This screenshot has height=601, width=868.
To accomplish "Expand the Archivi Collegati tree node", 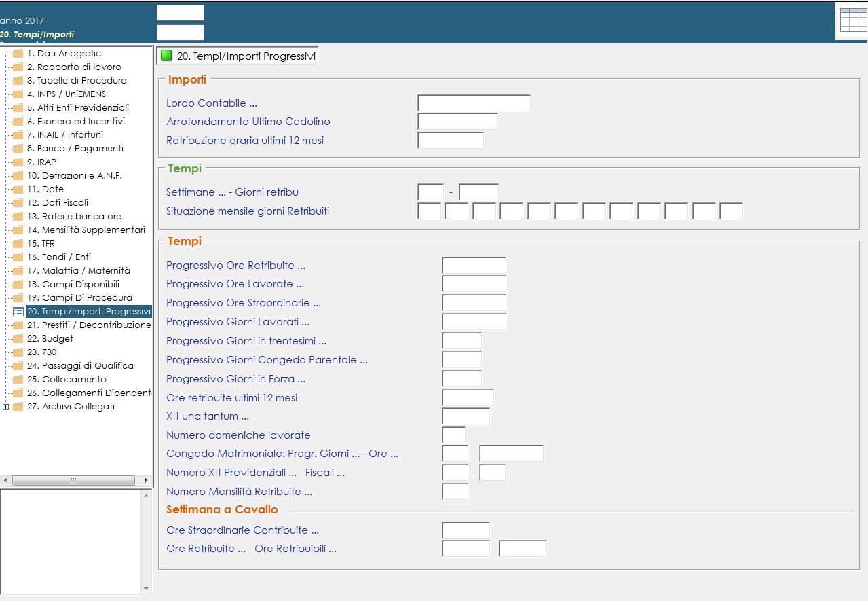I will 6,407.
